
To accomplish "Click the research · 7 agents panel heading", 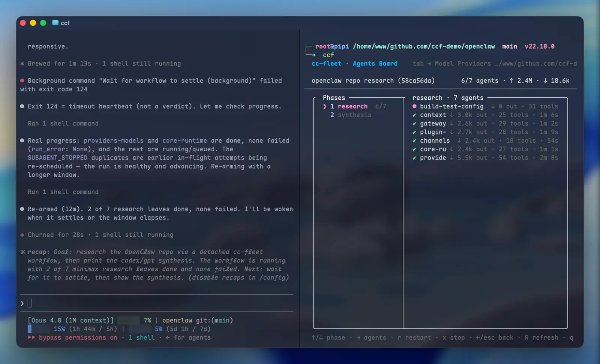I will 448,98.
